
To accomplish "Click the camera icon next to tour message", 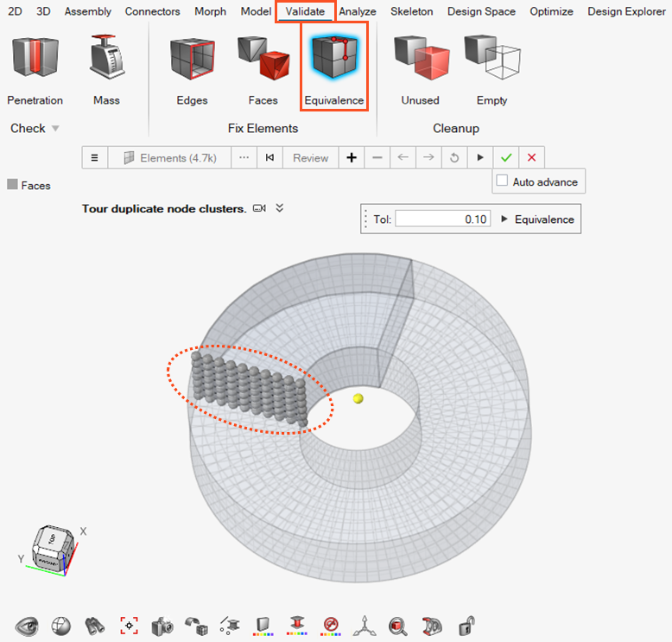I will tap(259, 208).
